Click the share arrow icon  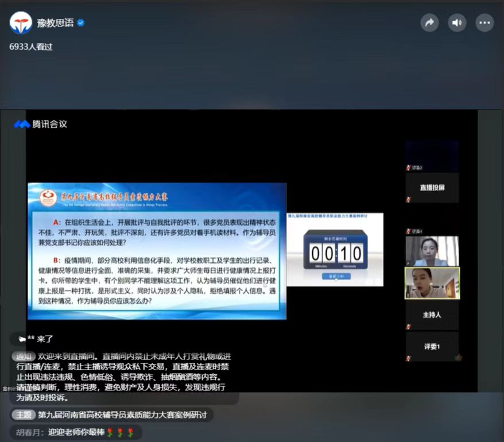(429, 23)
